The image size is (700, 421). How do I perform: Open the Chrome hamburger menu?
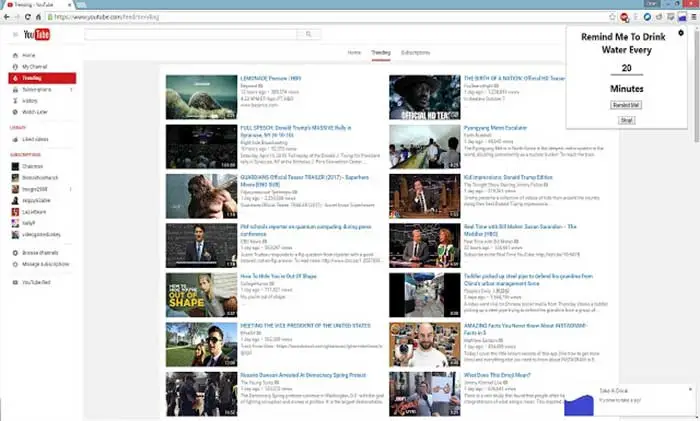coord(694,17)
